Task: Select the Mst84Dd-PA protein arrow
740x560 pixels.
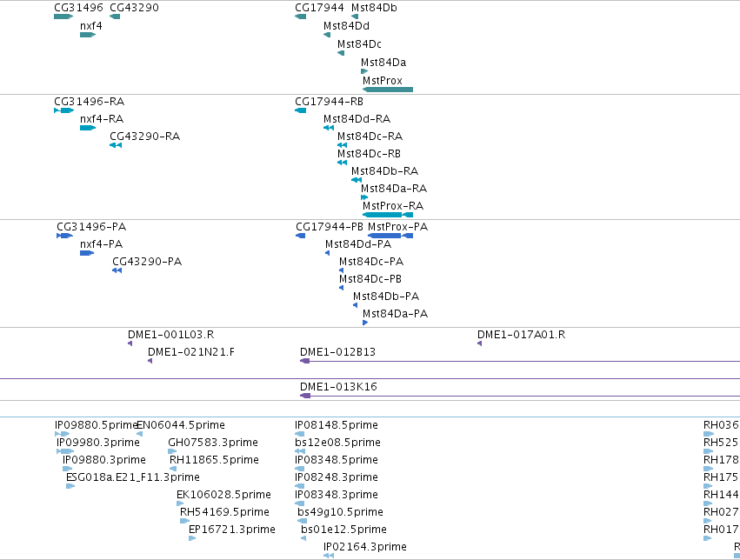Action: (328, 253)
